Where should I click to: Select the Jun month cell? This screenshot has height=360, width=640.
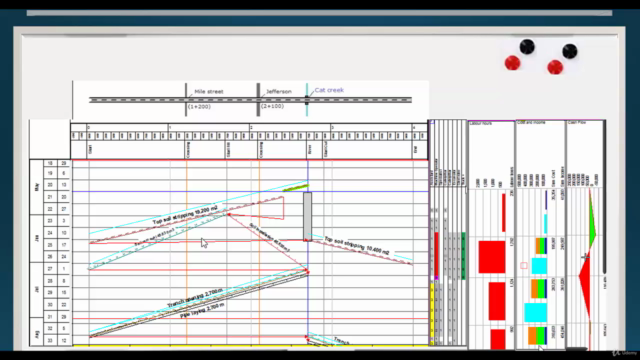(37, 238)
